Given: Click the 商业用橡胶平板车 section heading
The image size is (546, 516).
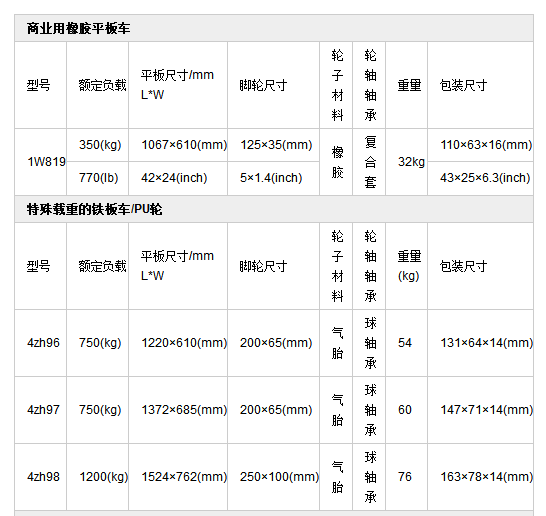Looking at the screenshot, I should (x=78, y=28).
